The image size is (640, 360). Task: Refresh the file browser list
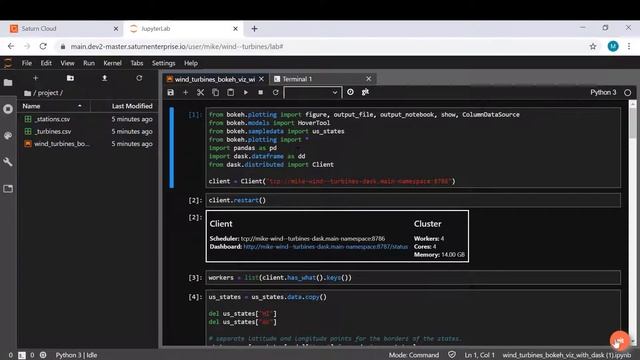coord(139,78)
